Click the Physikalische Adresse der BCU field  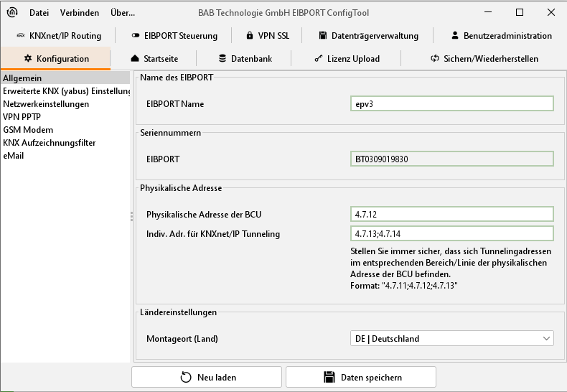click(x=451, y=214)
